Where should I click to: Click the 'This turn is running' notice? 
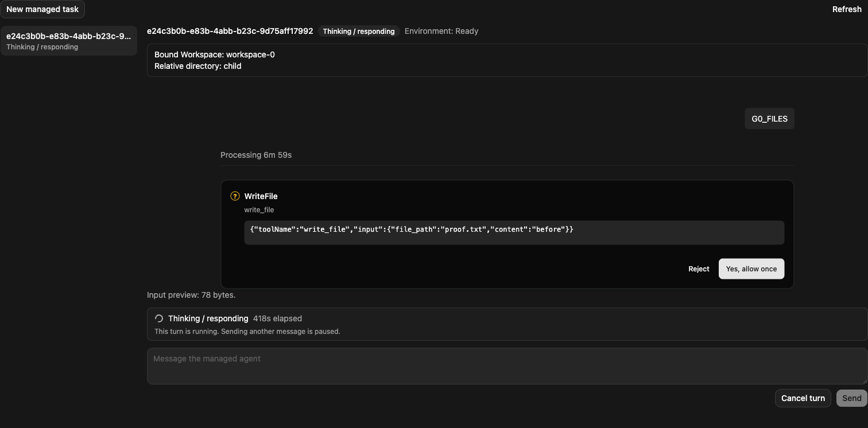247,331
